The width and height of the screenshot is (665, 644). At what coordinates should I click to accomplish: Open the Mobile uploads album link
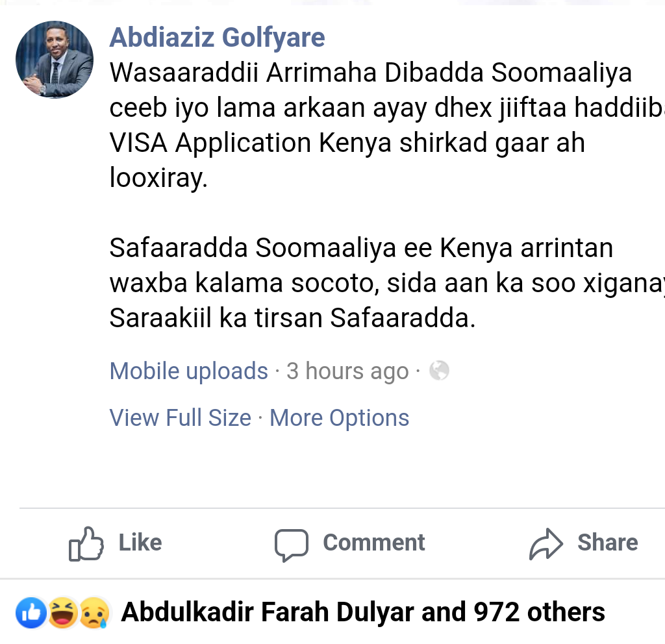tap(188, 371)
